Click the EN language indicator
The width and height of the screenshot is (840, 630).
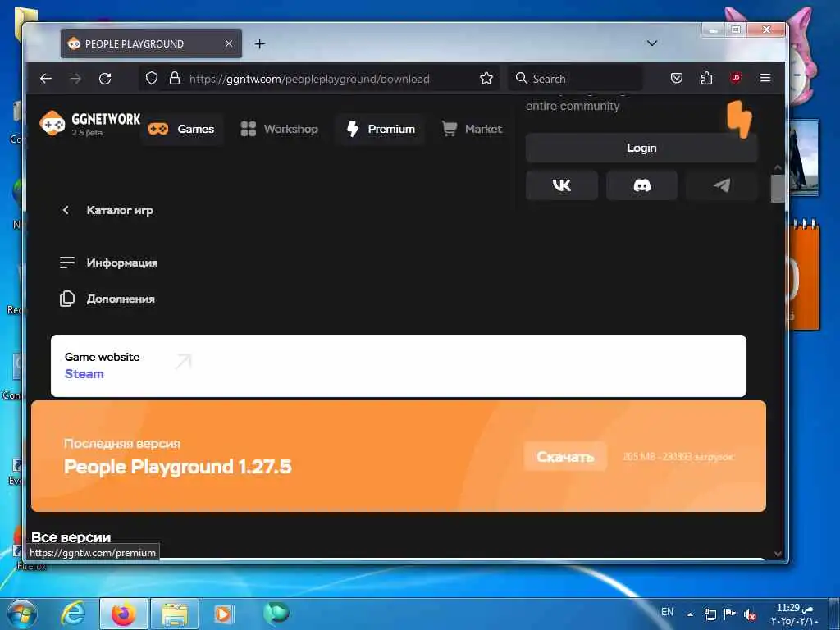pyautogui.click(x=667, y=612)
